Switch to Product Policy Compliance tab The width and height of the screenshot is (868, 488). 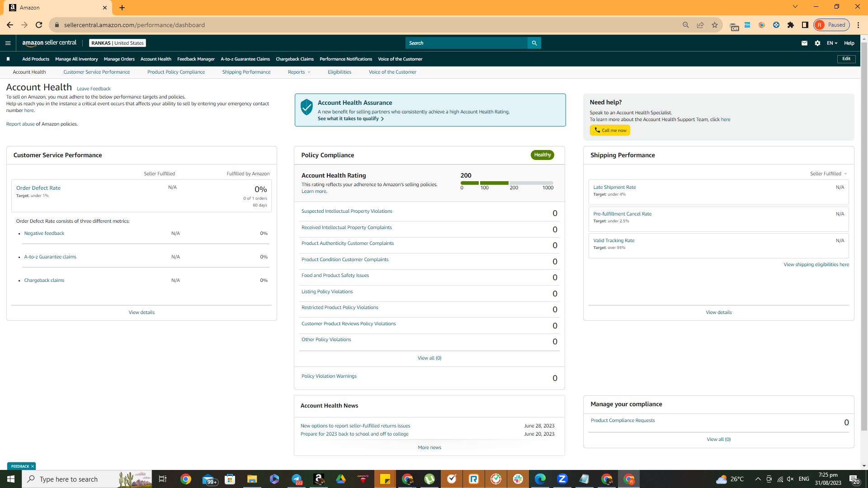[x=176, y=72]
